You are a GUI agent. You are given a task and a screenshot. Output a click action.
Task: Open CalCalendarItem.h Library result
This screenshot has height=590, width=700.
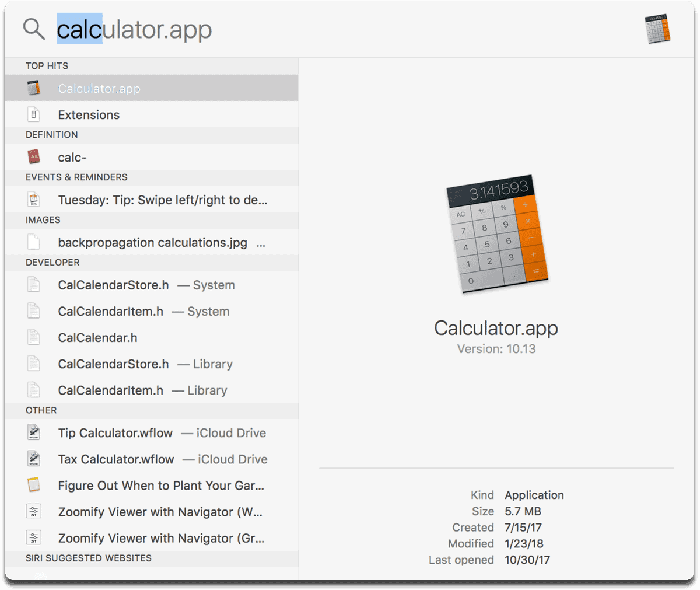click(x=152, y=390)
